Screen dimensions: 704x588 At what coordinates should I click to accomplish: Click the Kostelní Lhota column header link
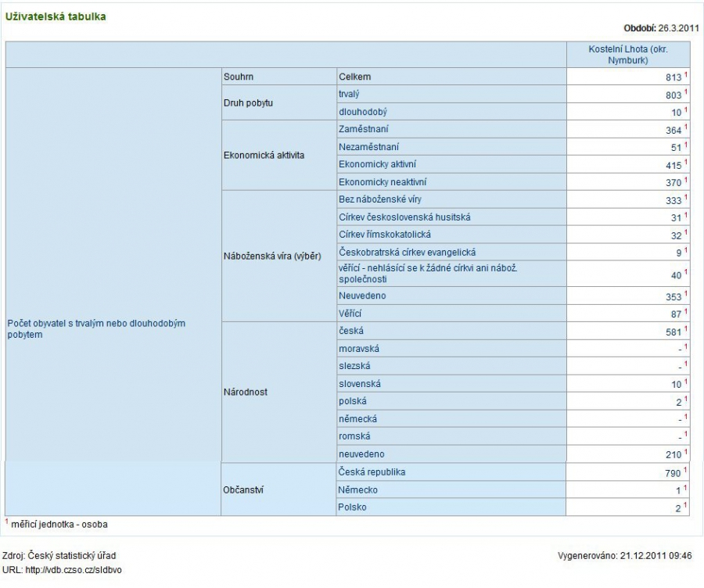coord(627,55)
